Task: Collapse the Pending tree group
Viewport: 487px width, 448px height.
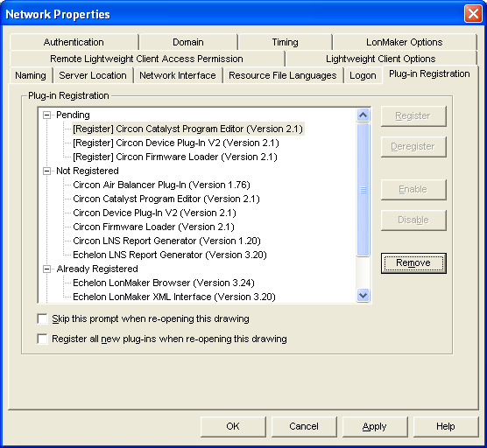Action: click(46, 115)
